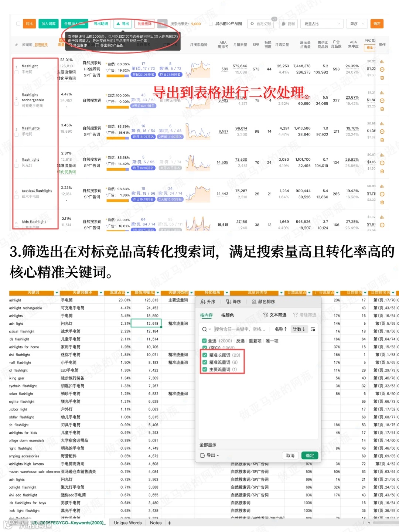Tick 导出变体 option in the export tooltip

pyautogui.click(x=70, y=45)
